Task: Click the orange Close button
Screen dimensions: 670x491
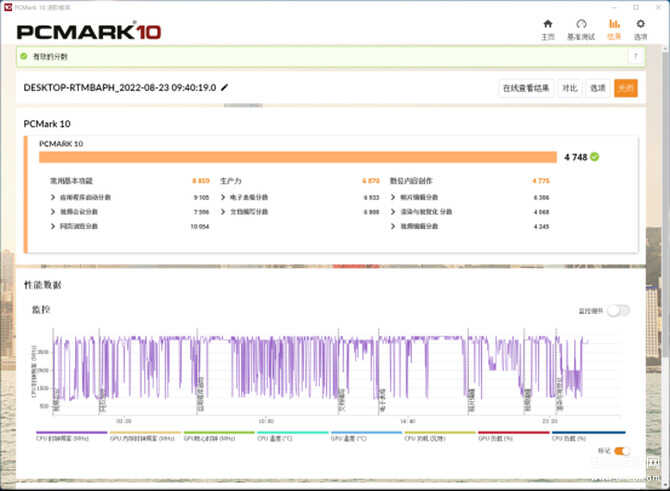Action: coord(626,88)
